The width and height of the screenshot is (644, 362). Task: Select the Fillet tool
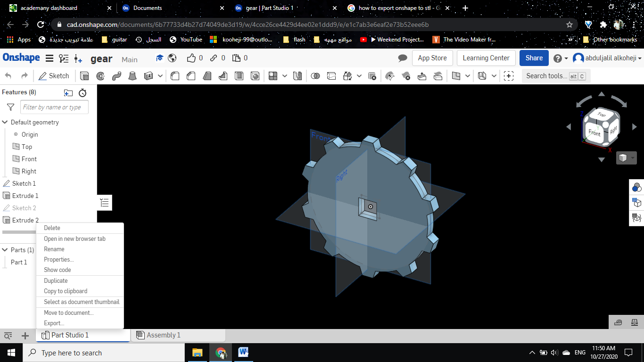click(x=175, y=76)
